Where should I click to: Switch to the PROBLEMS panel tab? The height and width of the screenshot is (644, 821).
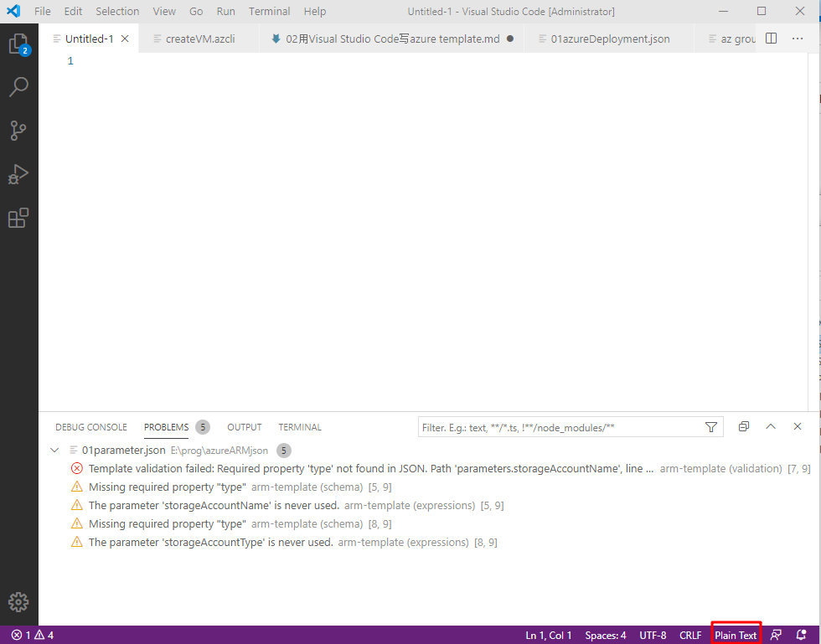point(166,427)
